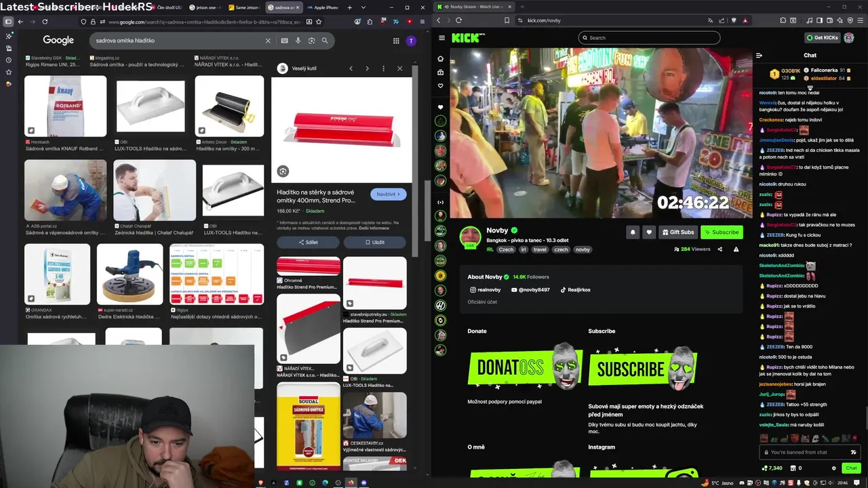This screenshot has width=868, height=488.
Task: Show next image in preview panel
Action: 367,68
